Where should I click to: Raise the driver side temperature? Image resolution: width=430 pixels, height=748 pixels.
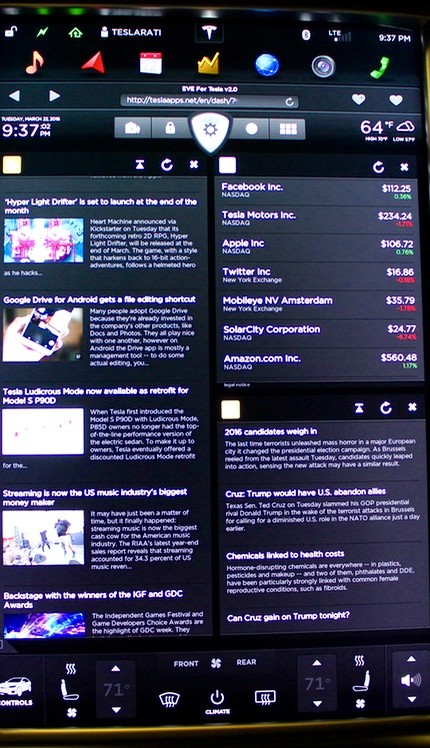[x=115, y=668]
